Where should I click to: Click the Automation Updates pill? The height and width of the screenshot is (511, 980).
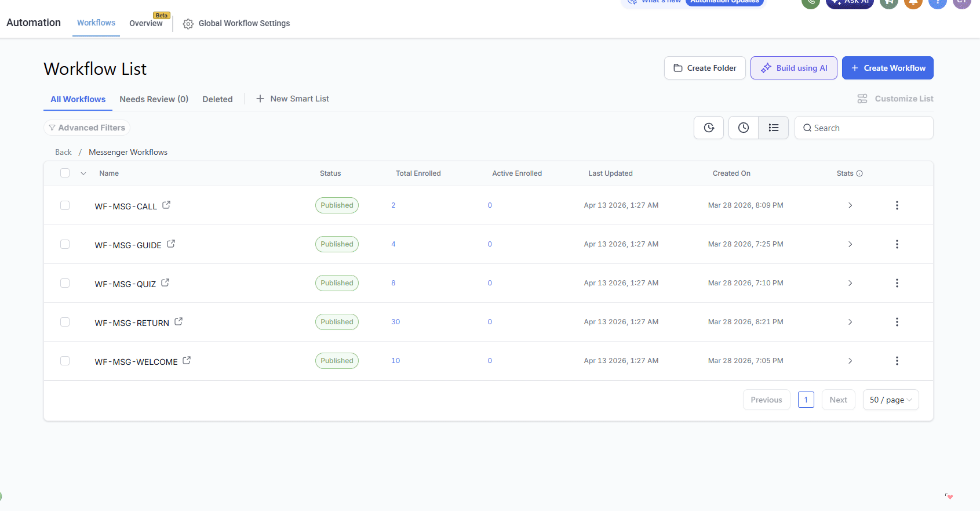click(724, 2)
